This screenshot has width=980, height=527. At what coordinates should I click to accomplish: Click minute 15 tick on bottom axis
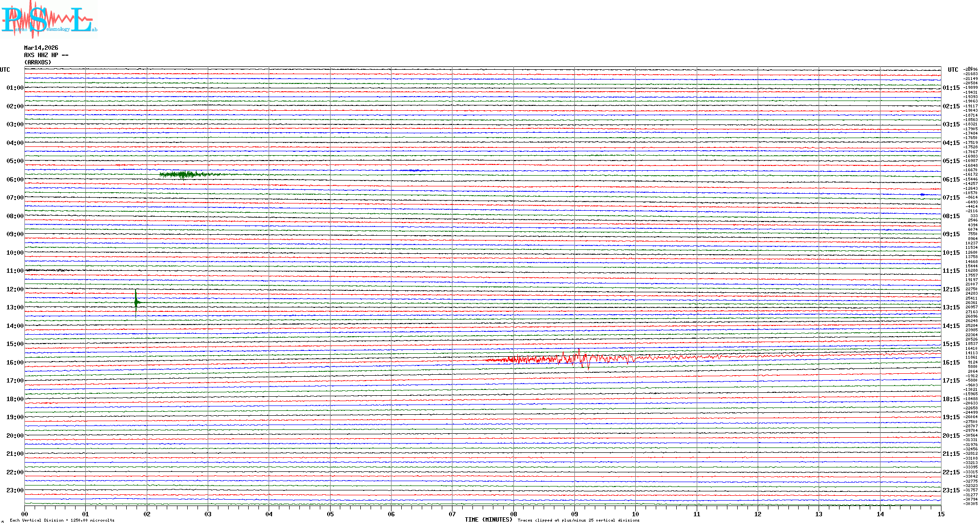[941, 514]
